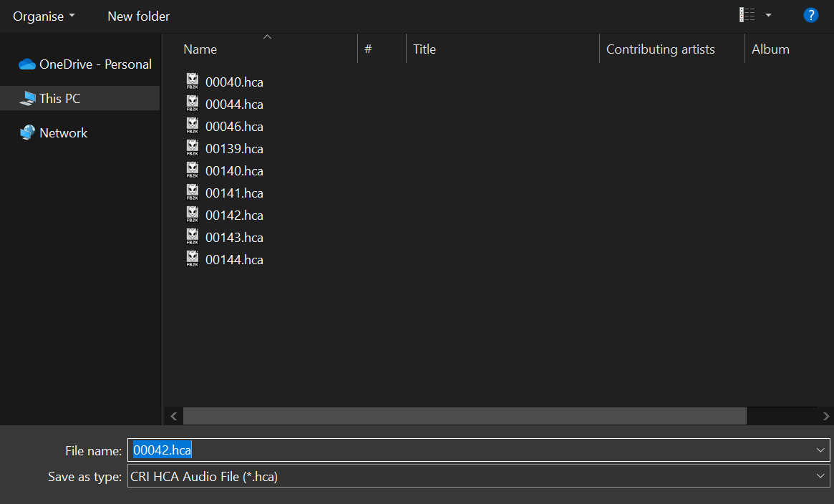The height and width of the screenshot is (504, 834).
Task: Open the help question mark icon
Action: click(810, 16)
